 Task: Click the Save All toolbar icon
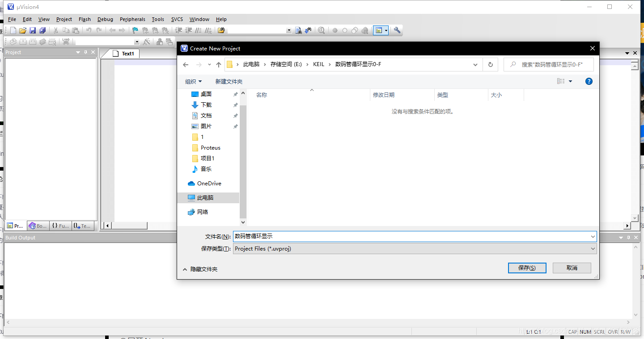[42, 30]
